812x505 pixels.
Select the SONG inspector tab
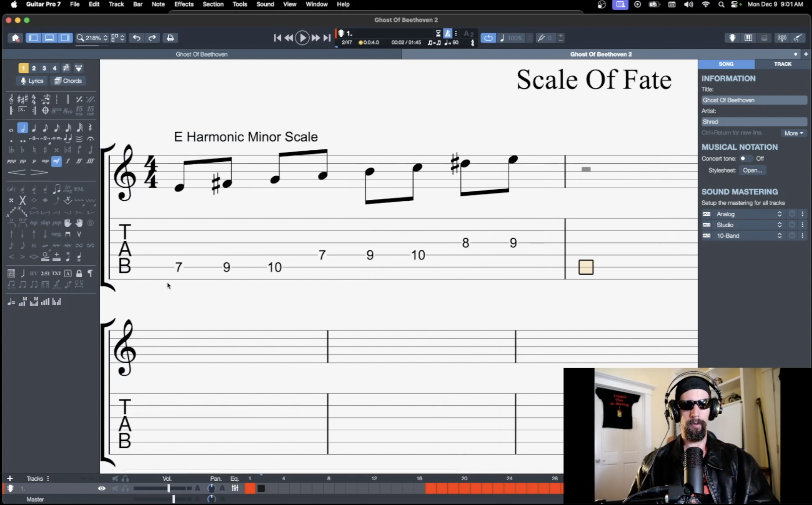coord(726,64)
